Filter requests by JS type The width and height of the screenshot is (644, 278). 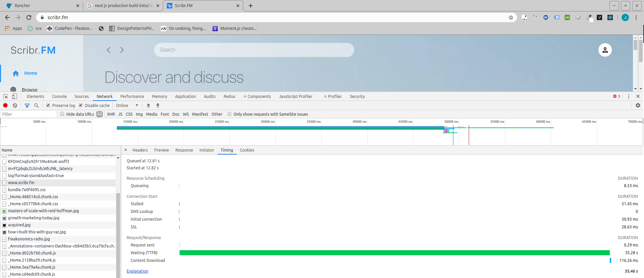(x=120, y=114)
